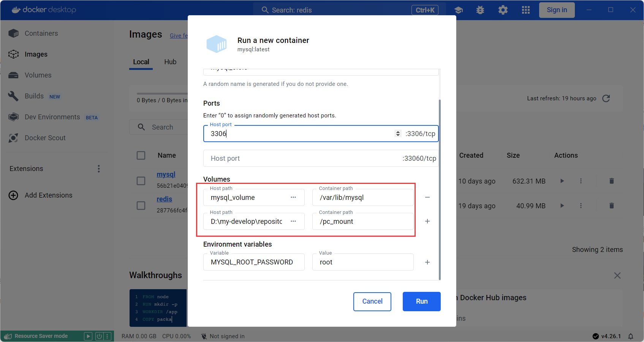
Task: Sort images by Name column
Action: tap(167, 155)
